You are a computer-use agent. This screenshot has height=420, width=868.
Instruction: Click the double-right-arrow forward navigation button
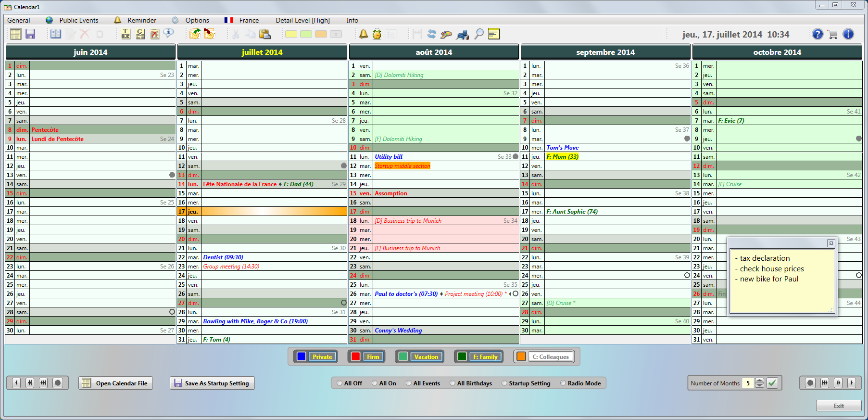[838, 383]
